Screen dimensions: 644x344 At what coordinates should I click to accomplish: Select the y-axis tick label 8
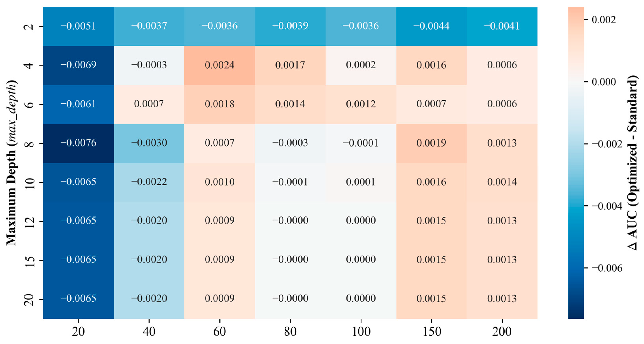point(29,143)
